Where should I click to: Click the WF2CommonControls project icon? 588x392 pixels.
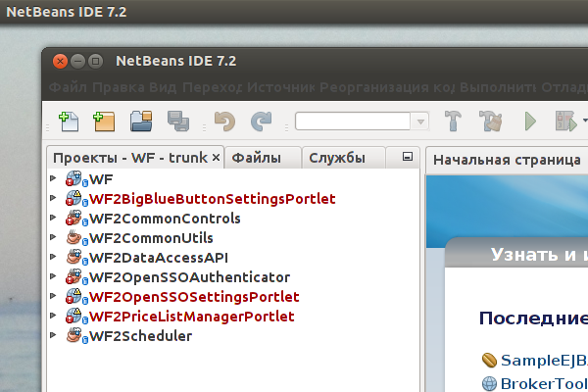click(73, 218)
